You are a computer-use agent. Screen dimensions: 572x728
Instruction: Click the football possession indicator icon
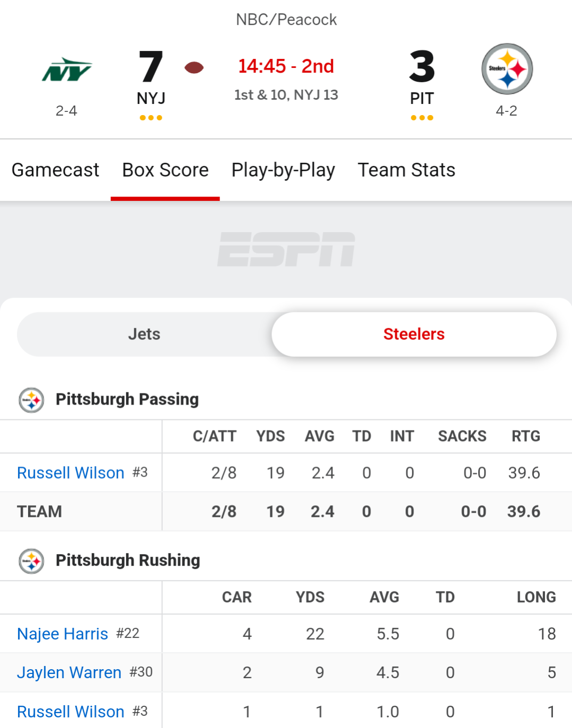[194, 67]
